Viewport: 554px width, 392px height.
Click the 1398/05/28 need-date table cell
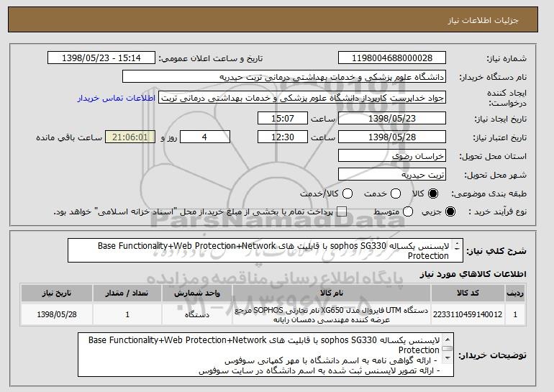[57, 314]
